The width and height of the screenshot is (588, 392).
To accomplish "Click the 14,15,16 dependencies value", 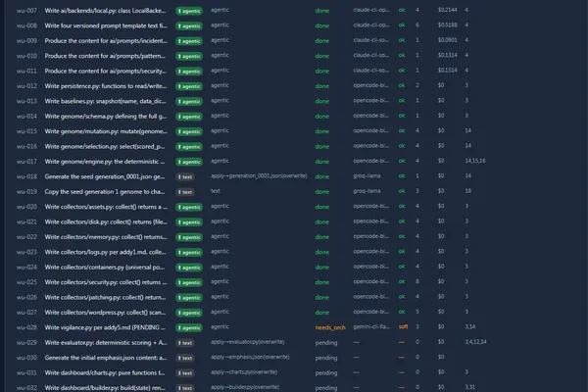I will [x=474, y=161].
